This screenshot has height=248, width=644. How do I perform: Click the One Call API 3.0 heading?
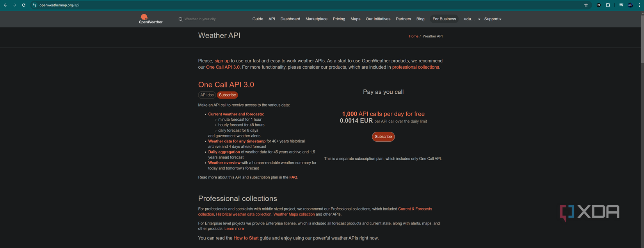point(226,85)
